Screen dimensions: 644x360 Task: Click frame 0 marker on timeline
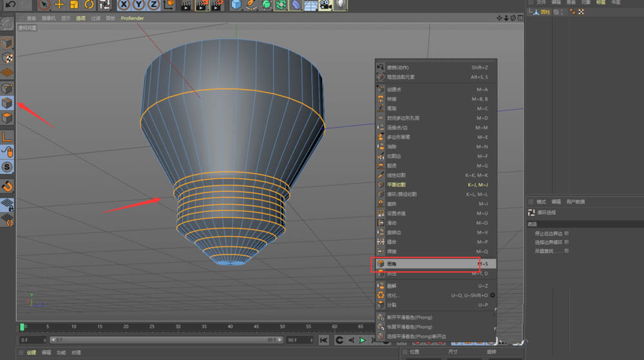point(23,327)
